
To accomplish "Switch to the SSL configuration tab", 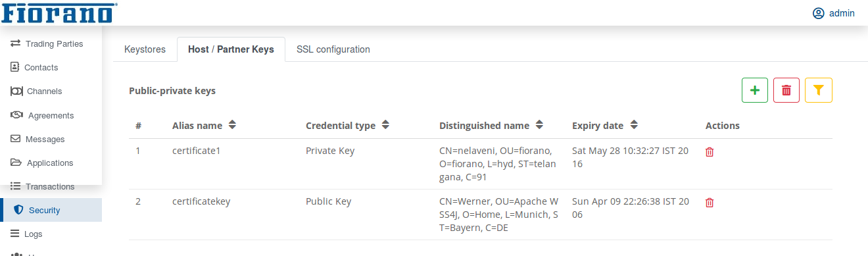I will 333,49.
